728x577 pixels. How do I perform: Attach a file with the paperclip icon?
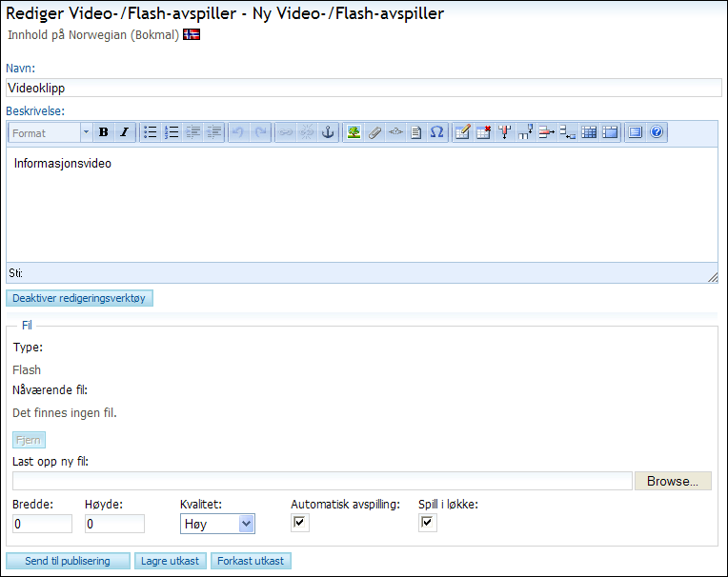click(374, 132)
